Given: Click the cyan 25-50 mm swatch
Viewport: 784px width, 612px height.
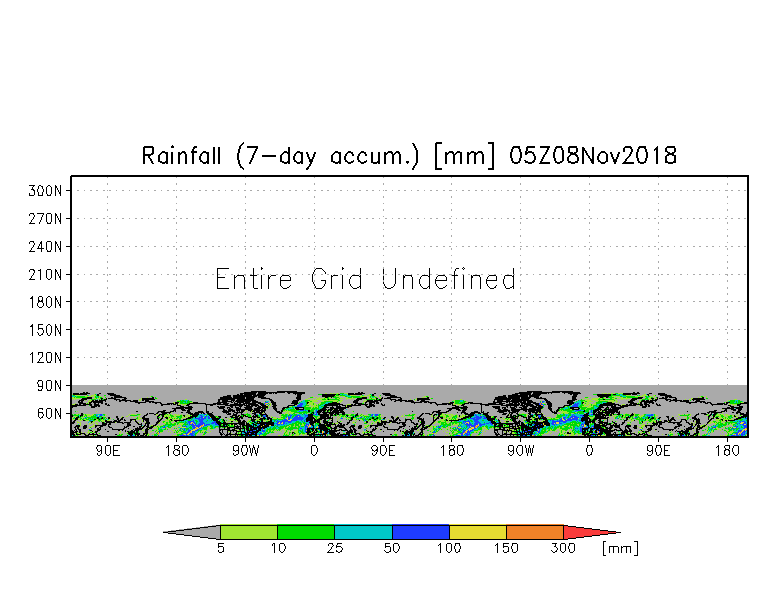Looking at the screenshot, I should tap(364, 532).
